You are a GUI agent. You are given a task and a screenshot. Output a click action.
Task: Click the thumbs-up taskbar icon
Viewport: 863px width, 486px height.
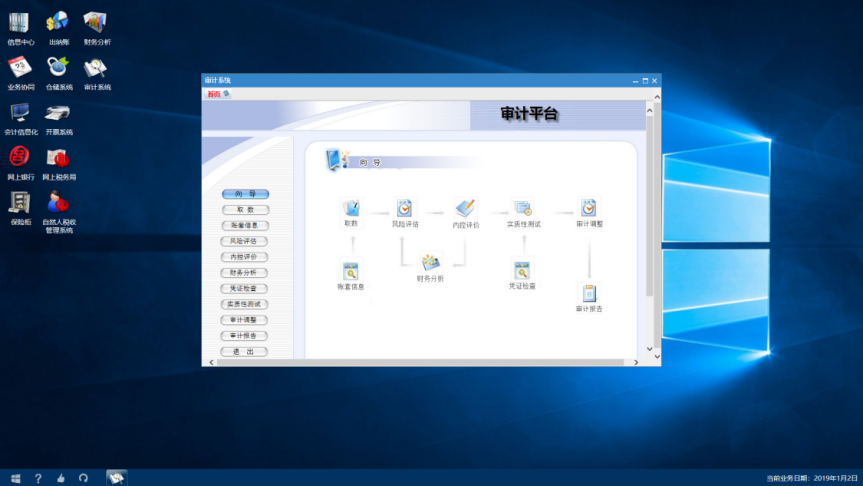(x=61, y=478)
